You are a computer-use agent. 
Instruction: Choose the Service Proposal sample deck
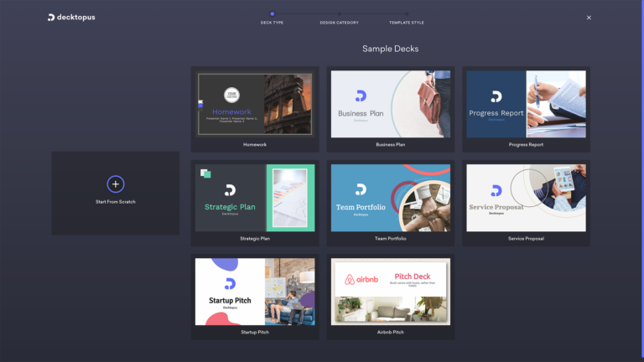526,198
